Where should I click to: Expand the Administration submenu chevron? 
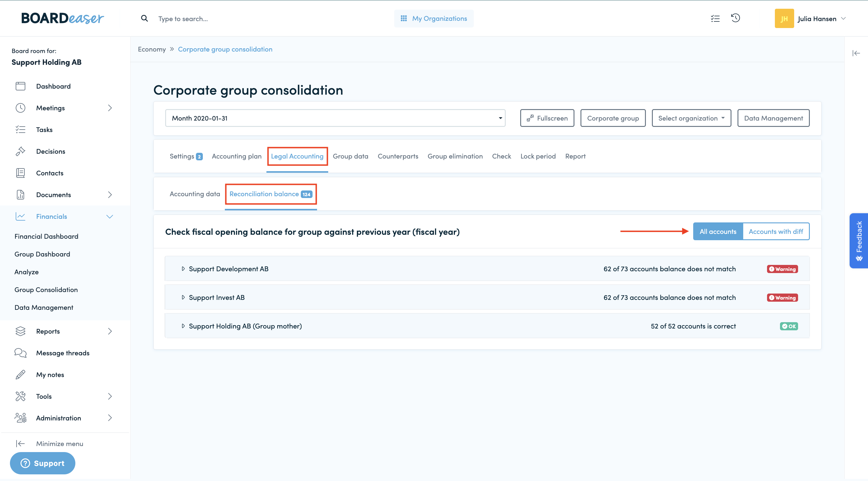tap(110, 418)
